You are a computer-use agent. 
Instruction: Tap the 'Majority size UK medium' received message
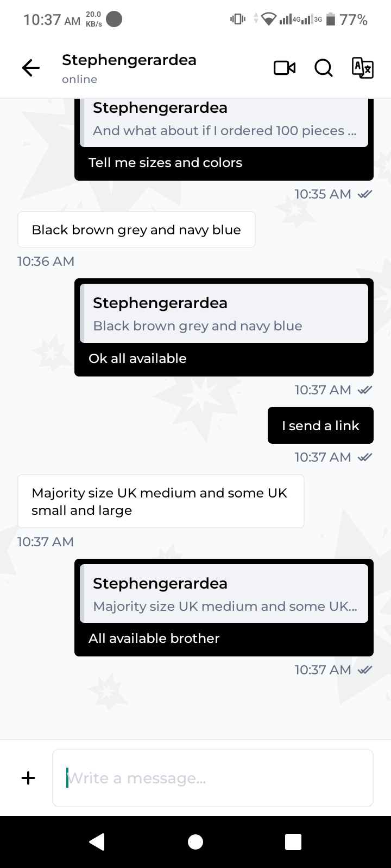point(161,501)
